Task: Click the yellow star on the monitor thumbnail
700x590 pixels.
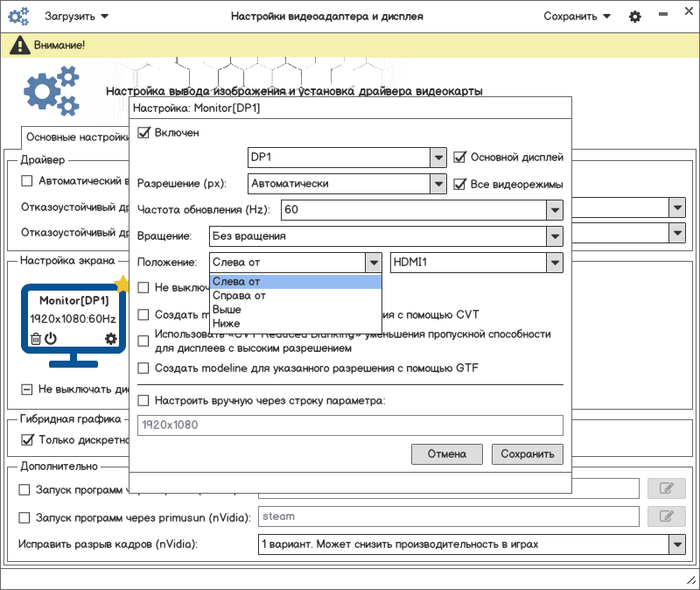Action: (x=122, y=284)
